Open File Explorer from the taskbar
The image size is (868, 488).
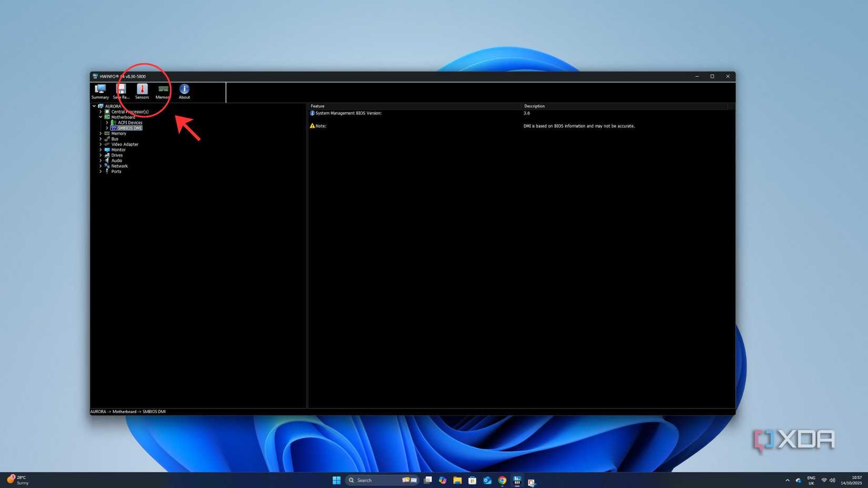458,480
